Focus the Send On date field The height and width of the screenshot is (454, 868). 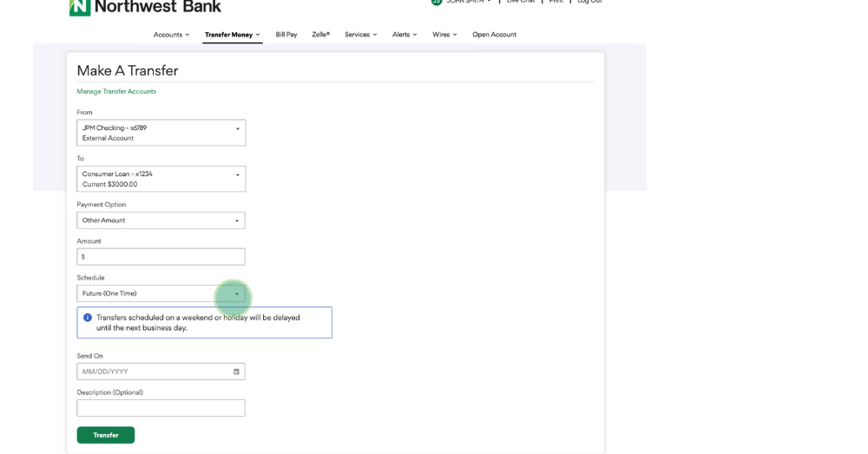click(x=152, y=372)
